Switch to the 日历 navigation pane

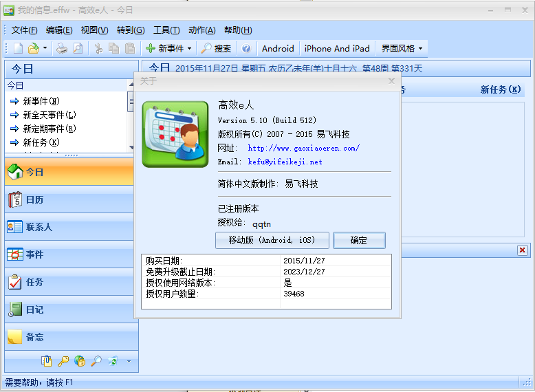(x=34, y=199)
